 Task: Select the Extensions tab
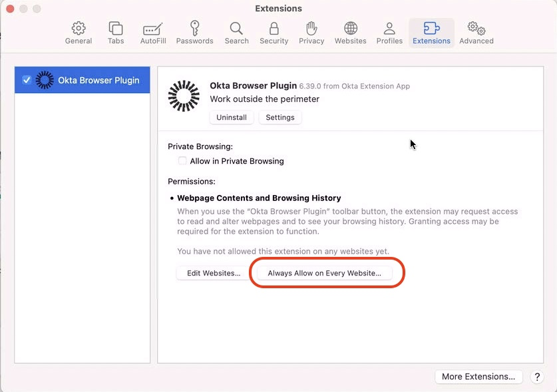(x=431, y=33)
